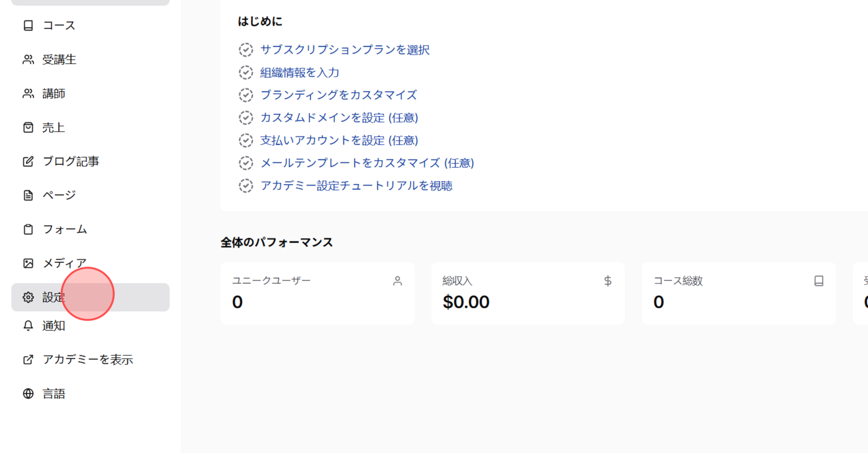
Task: Open メールテンプレートをカスタマイズ (任意) link
Action: pos(367,163)
